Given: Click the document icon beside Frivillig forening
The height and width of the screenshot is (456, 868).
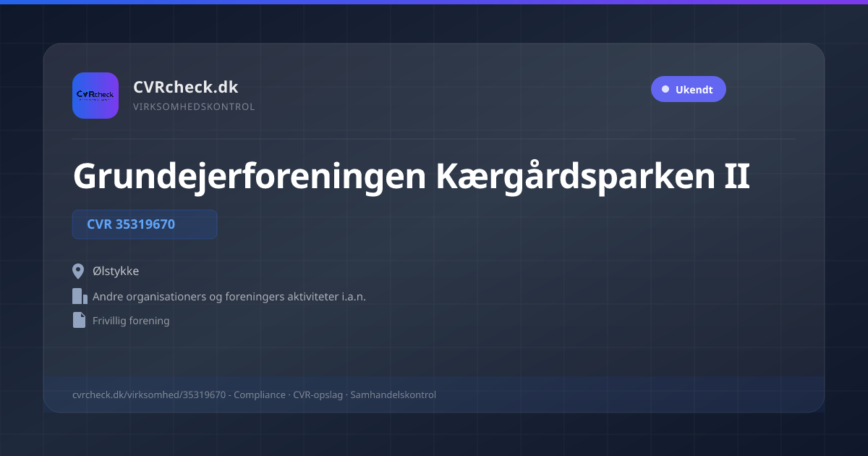Looking at the screenshot, I should pos(79,320).
